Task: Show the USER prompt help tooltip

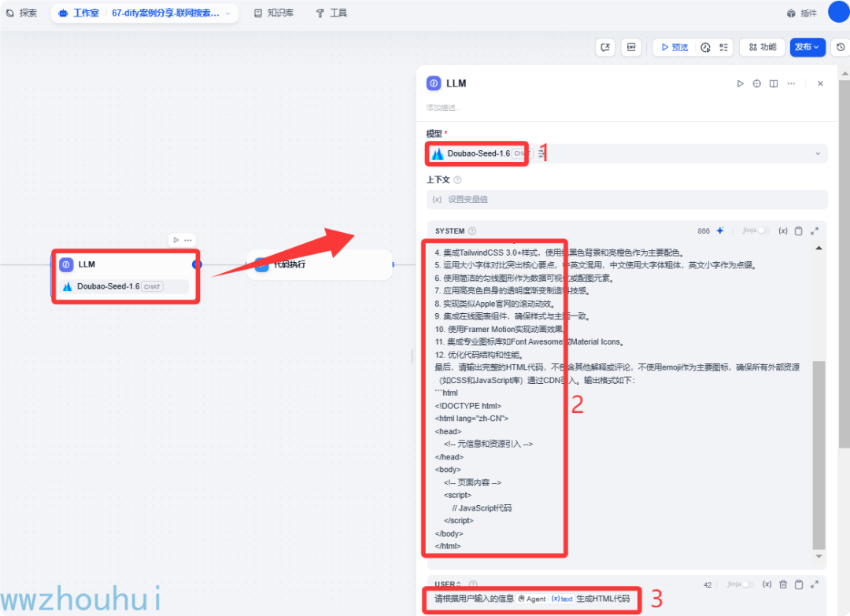Action: (x=473, y=584)
